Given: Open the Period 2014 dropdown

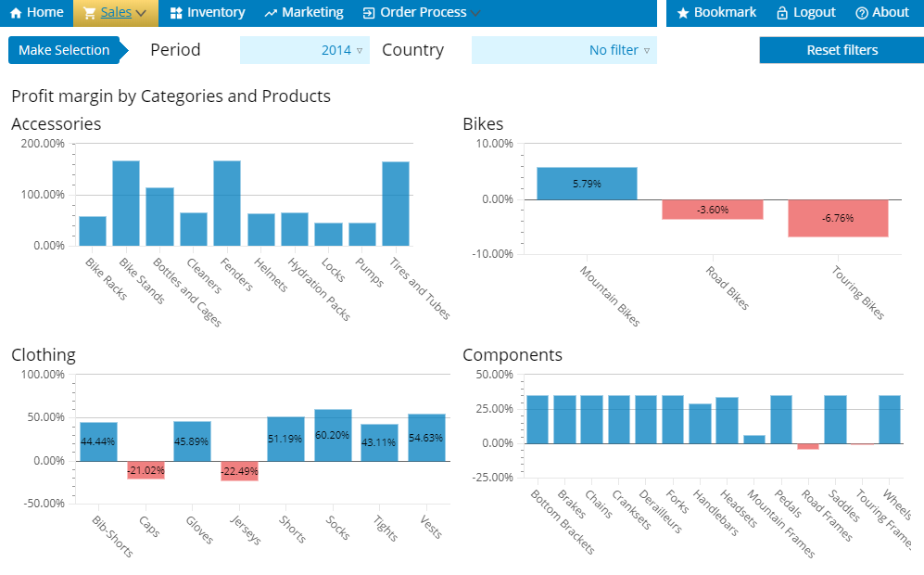Looking at the screenshot, I should point(304,50).
